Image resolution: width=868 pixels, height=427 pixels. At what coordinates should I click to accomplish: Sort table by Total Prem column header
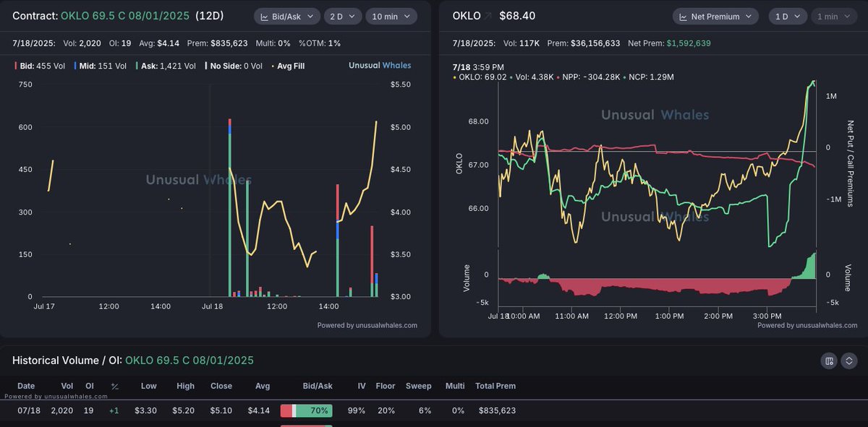tap(495, 386)
